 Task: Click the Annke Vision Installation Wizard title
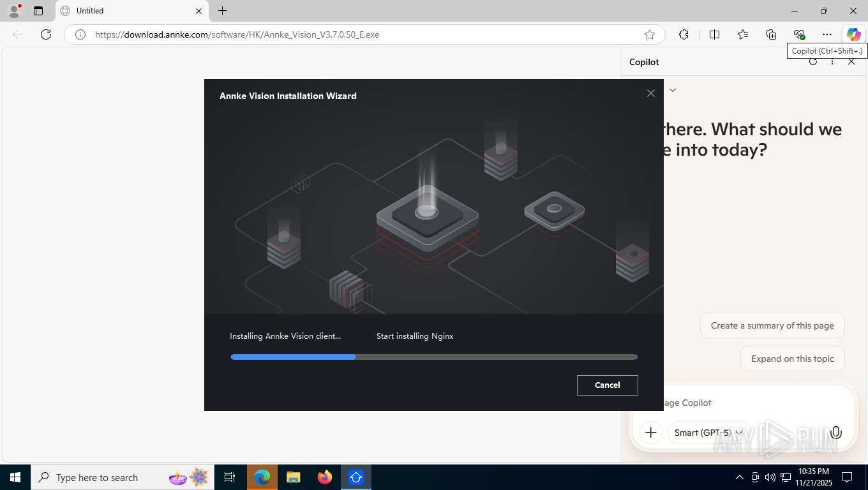pyautogui.click(x=288, y=96)
